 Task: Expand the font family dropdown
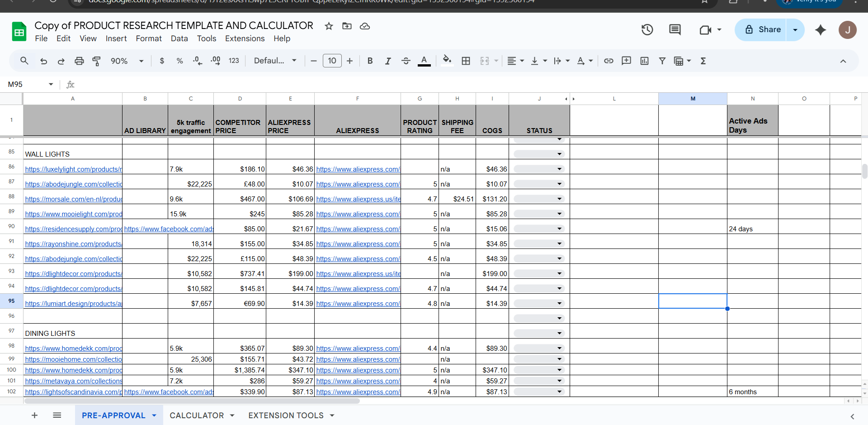point(275,61)
